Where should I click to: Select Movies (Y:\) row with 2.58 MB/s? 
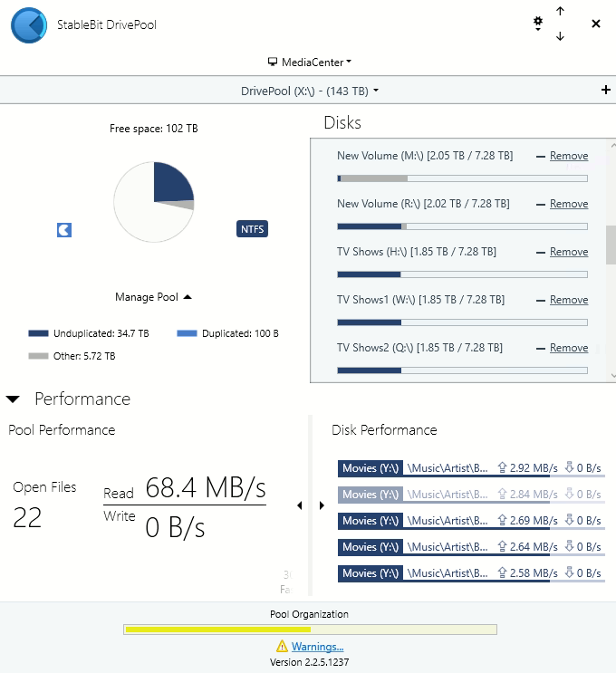pyautogui.click(x=471, y=573)
